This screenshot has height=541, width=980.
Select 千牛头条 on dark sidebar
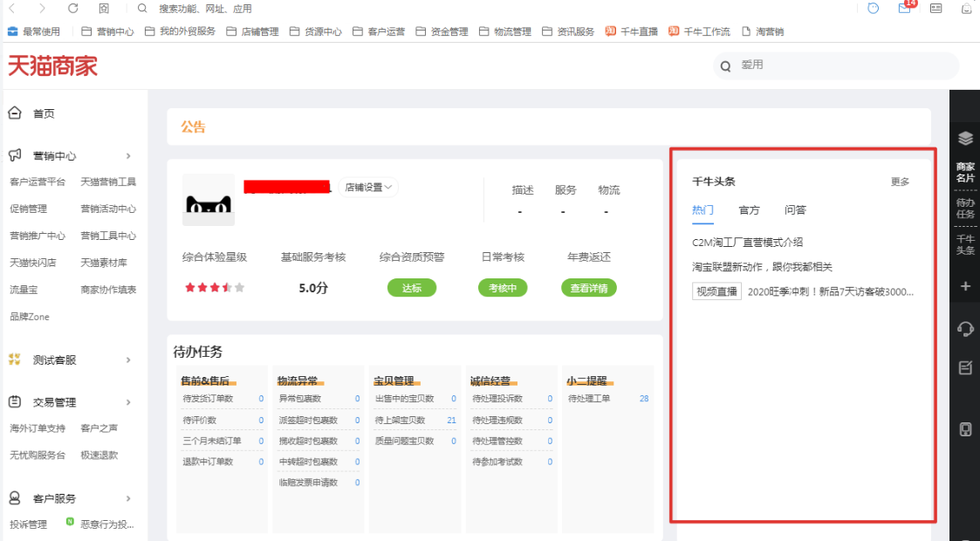tap(965, 244)
